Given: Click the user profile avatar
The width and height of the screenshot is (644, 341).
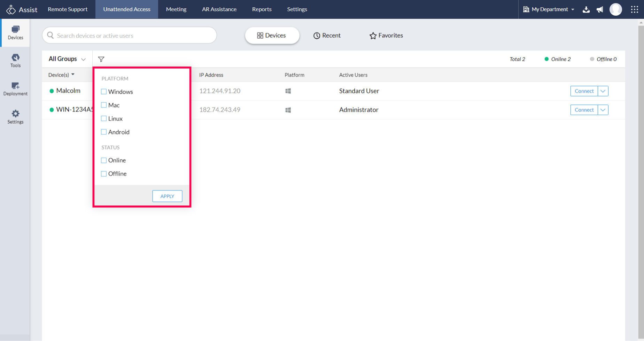Looking at the screenshot, I should pos(616,9).
